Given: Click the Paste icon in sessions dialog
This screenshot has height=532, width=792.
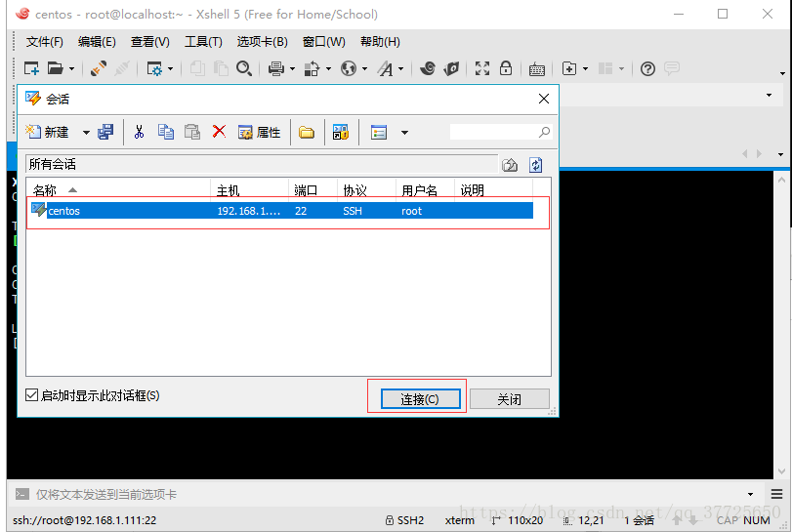Looking at the screenshot, I should pos(192,132).
